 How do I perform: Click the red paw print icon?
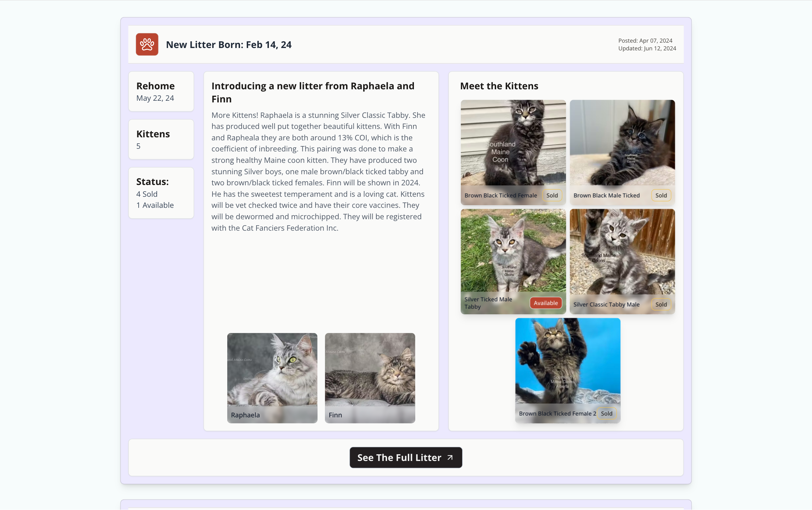tap(147, 44)
